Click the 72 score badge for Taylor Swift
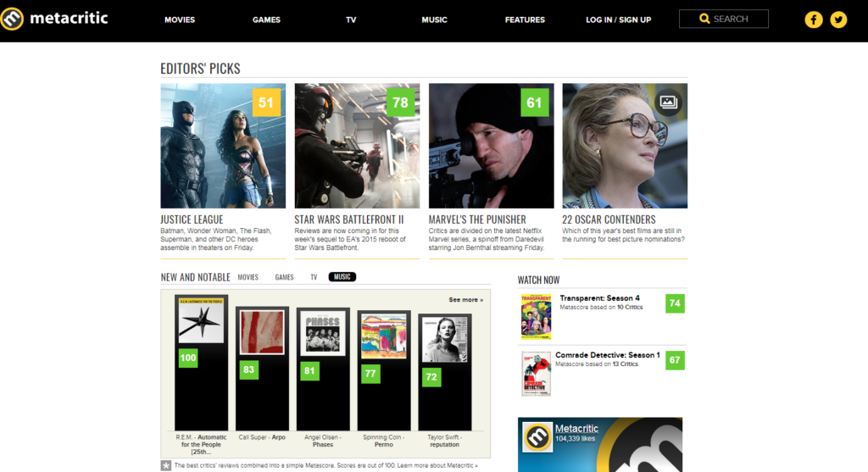 coord(431,377)
